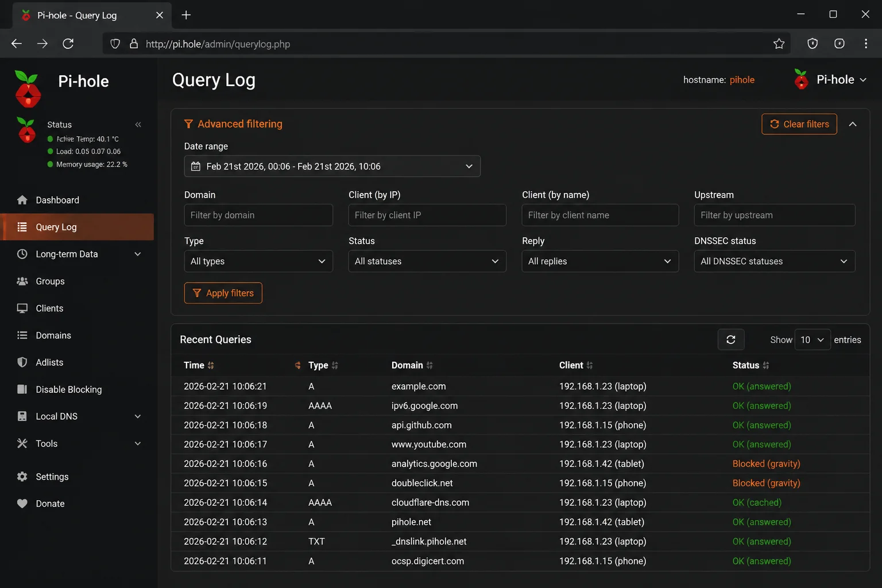882x588 pixels.
Task: Open the DNSSEC status dropdown
Action: tap(775, 261)
